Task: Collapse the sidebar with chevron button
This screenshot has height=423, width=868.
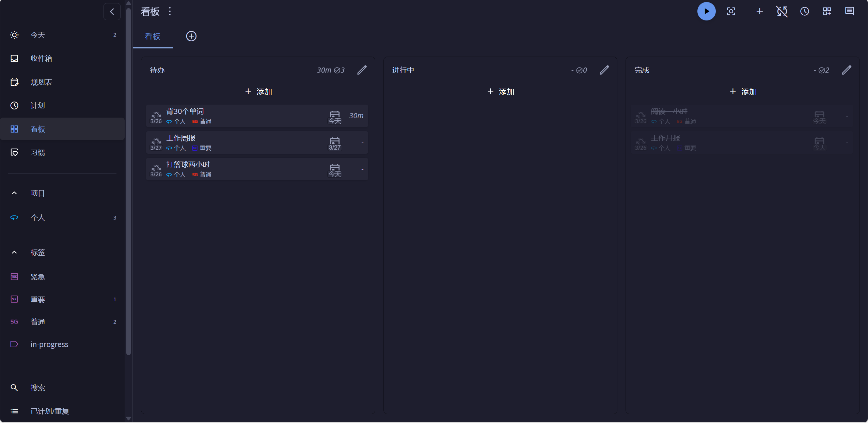Action: (x=112, y=12)
